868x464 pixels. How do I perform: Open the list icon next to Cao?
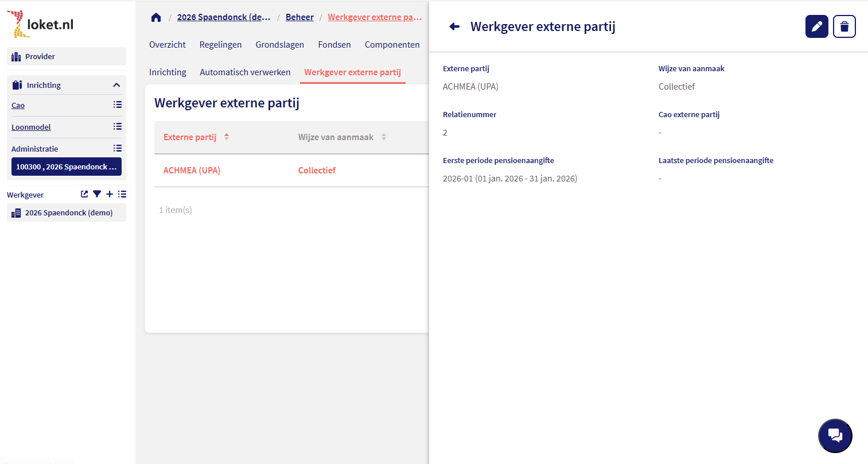[118, 105]
